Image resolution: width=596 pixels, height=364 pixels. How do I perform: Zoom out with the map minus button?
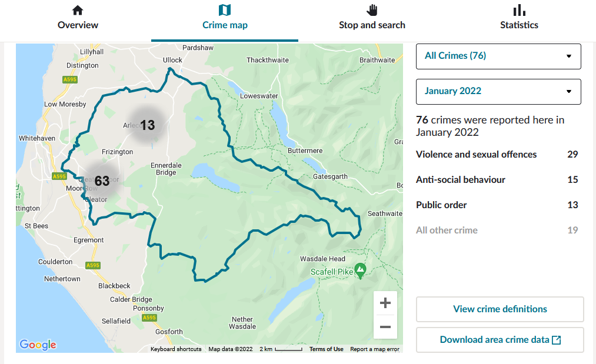[x=385, y=327]
